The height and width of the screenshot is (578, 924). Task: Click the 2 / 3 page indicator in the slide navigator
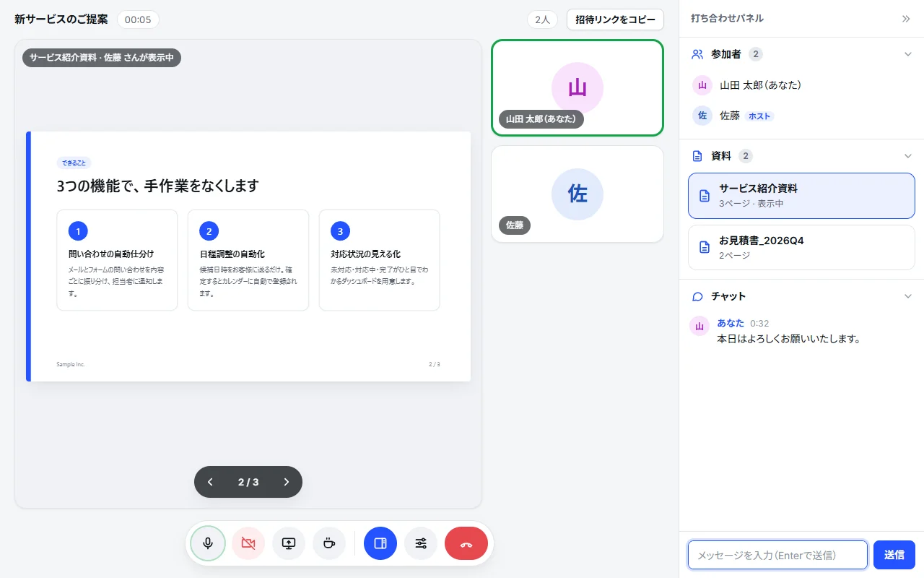[x=248, y=482]
